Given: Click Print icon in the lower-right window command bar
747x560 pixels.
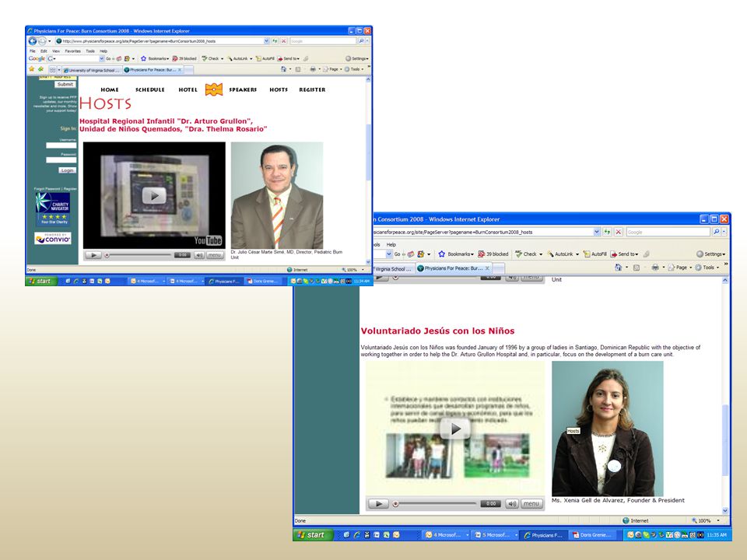Looking at the screenshot, I should (x=655, y=267).
